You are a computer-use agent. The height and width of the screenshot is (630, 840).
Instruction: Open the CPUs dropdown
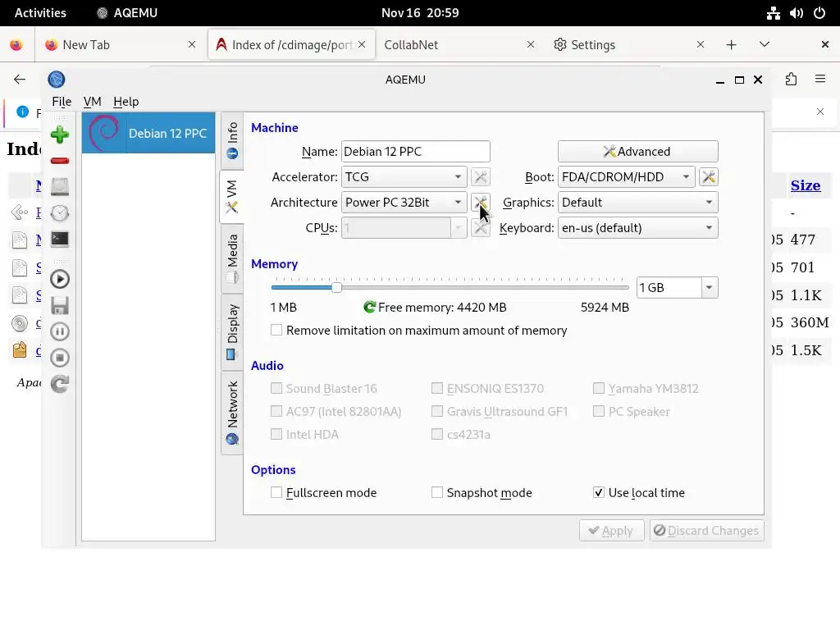[404, 228]
